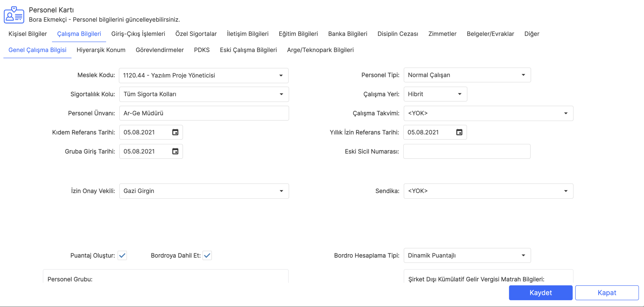This screenshot has width=644, height=307.
Task: Open the Sendika dropdown list
Action: [566, 191]
